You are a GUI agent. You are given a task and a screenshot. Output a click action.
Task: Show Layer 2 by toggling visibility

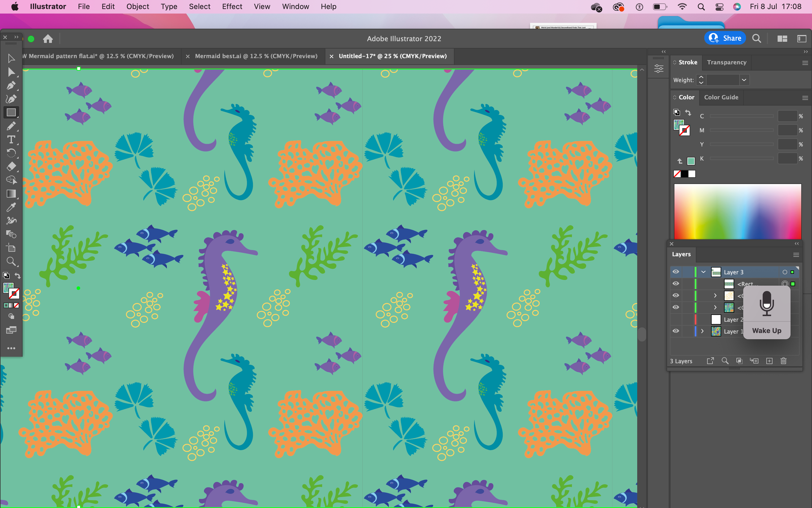point(676,319)
